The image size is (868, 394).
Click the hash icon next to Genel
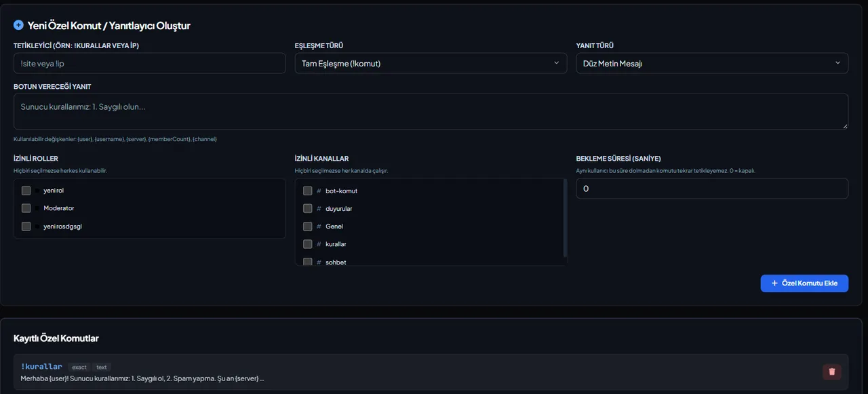(x=319, y=226)
